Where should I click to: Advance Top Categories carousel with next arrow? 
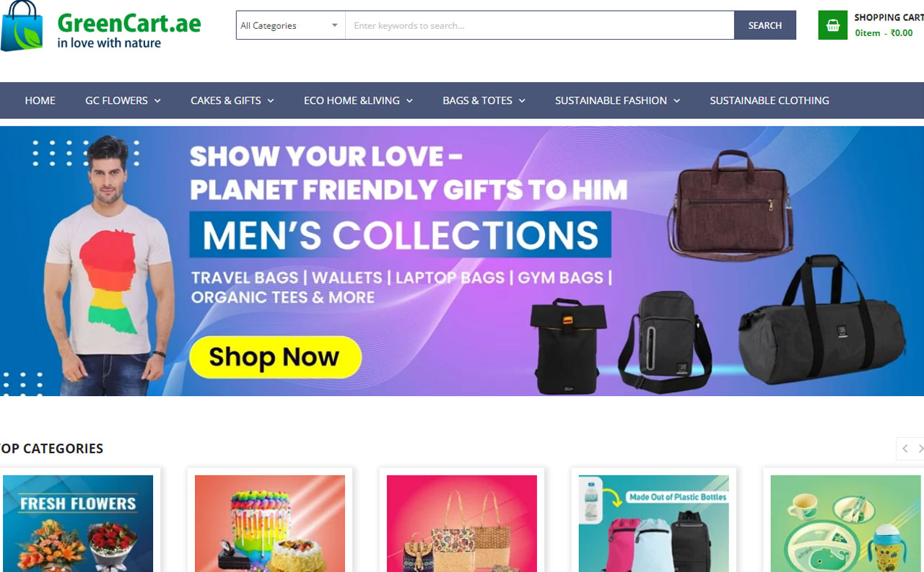click(920, 449)
